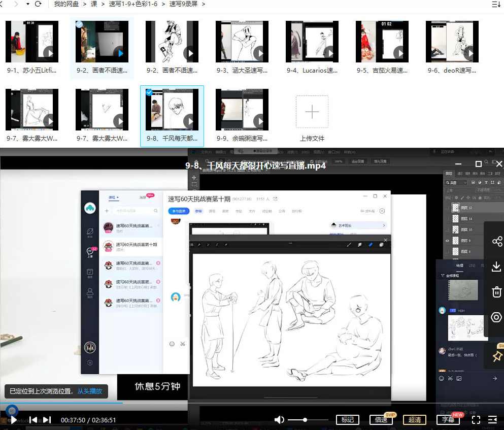Screen dimensions: 504x430
Task: Open the 倍速 playback speed selector
Action: [381, 420]
